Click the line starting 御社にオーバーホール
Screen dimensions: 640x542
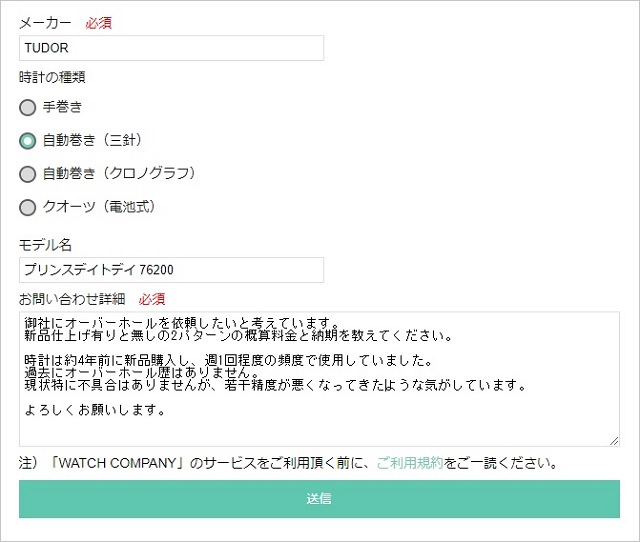coord(182,323)
